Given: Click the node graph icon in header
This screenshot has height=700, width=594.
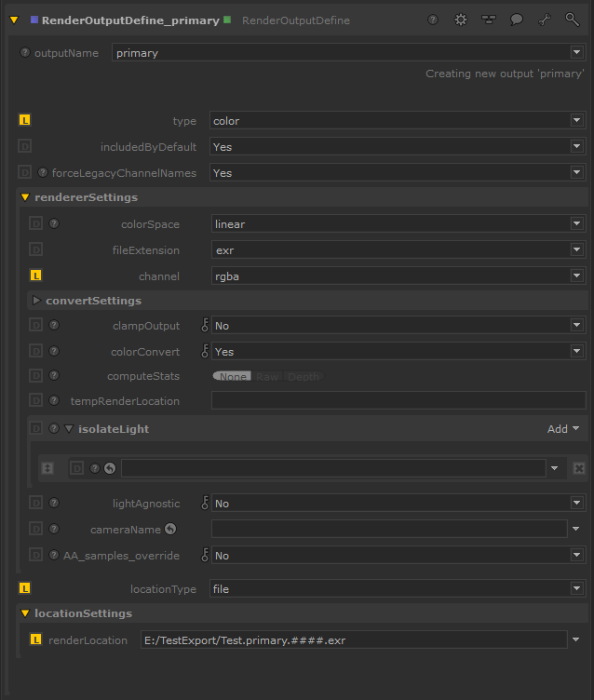Looking at the screenshot, I should pyautogui.click(x=488, y=20).
